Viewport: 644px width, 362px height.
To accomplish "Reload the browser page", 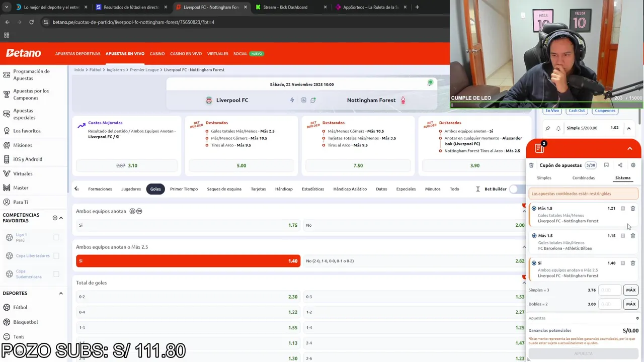I will [x=31, y=22].
